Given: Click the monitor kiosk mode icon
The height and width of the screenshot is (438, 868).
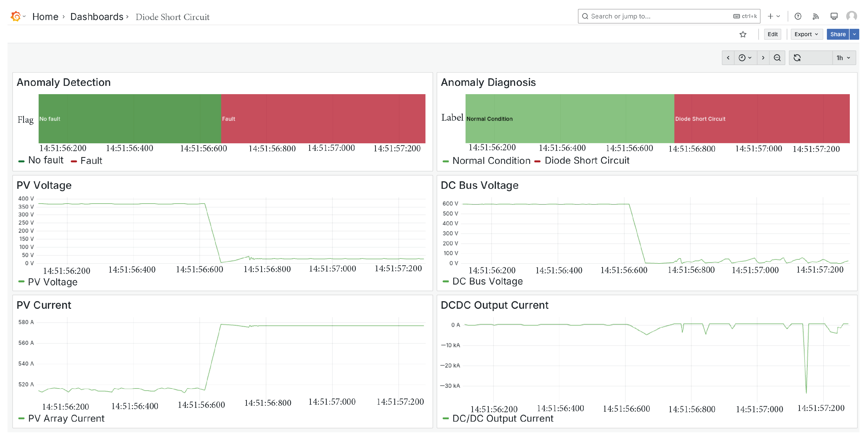Looking at the screenshot, I should 834,16.
